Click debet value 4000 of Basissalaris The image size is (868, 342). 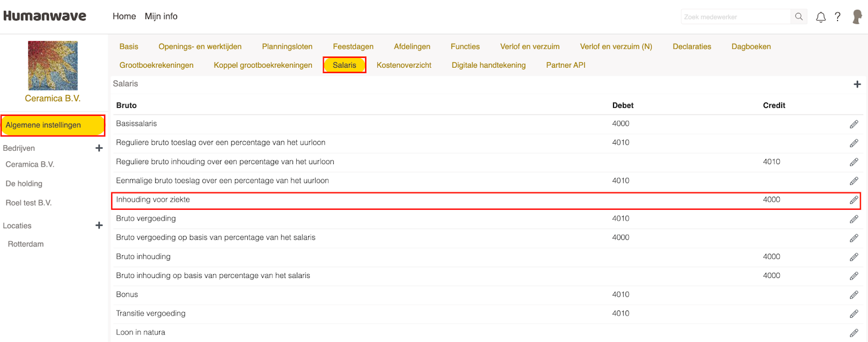621,124
